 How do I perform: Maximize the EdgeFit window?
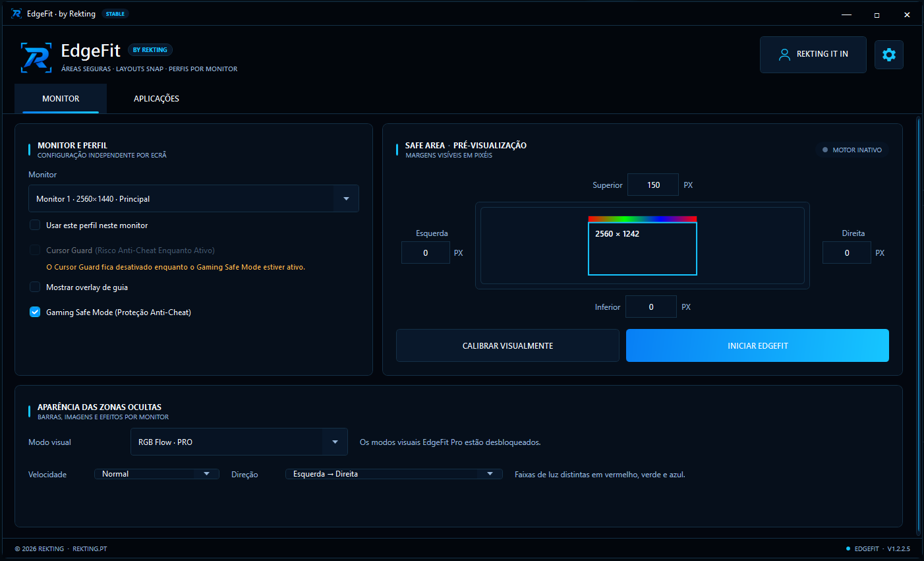click(x=877, y=15)
